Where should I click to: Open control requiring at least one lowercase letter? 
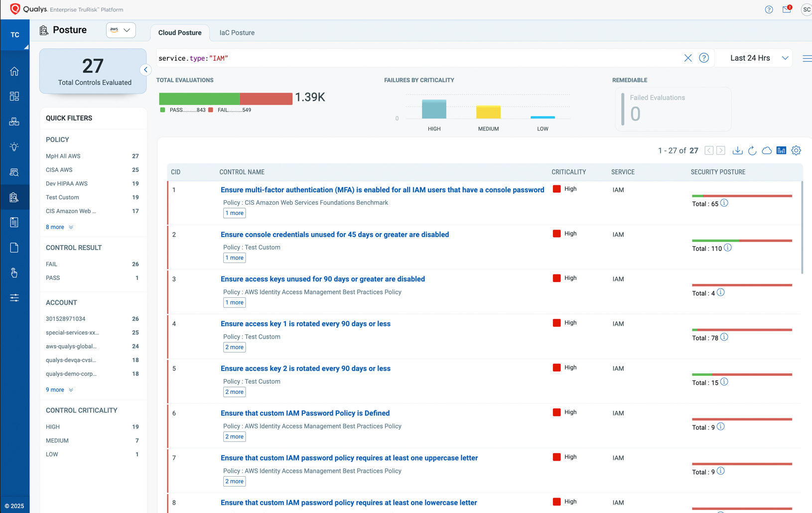[349, 503]
